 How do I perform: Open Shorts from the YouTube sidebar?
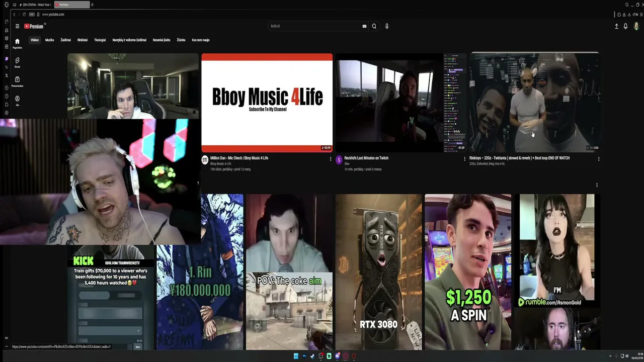pyautogui.click(x=17, y=62)
